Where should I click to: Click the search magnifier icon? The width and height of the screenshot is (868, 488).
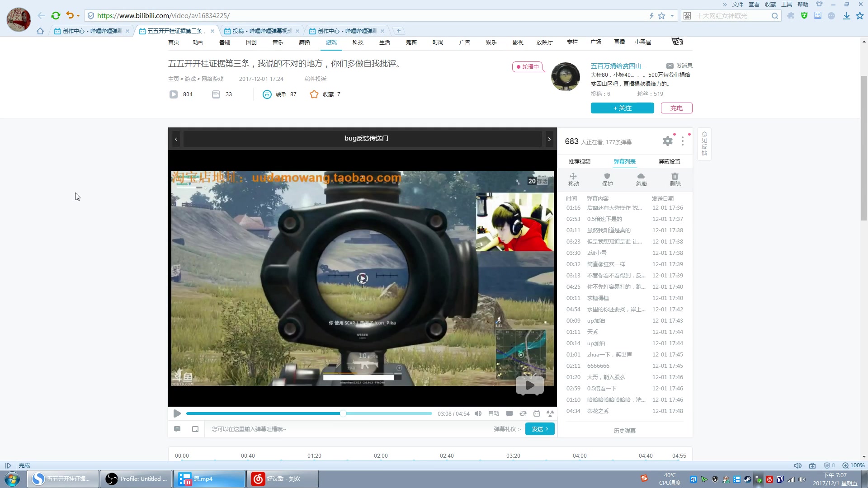[x=775, y=16]
